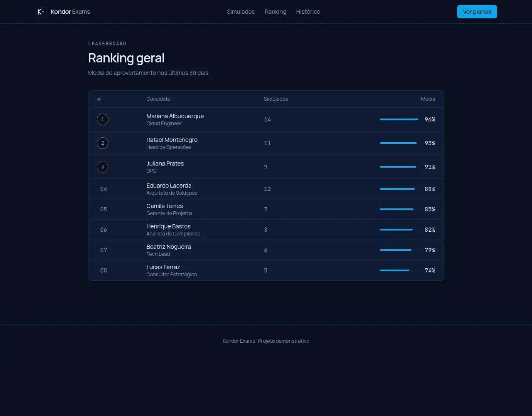Viewport: 532px width, 416px height.
Task: Click Eduardo Lacerda's simulados count 12
Action: tap(267, 189)
